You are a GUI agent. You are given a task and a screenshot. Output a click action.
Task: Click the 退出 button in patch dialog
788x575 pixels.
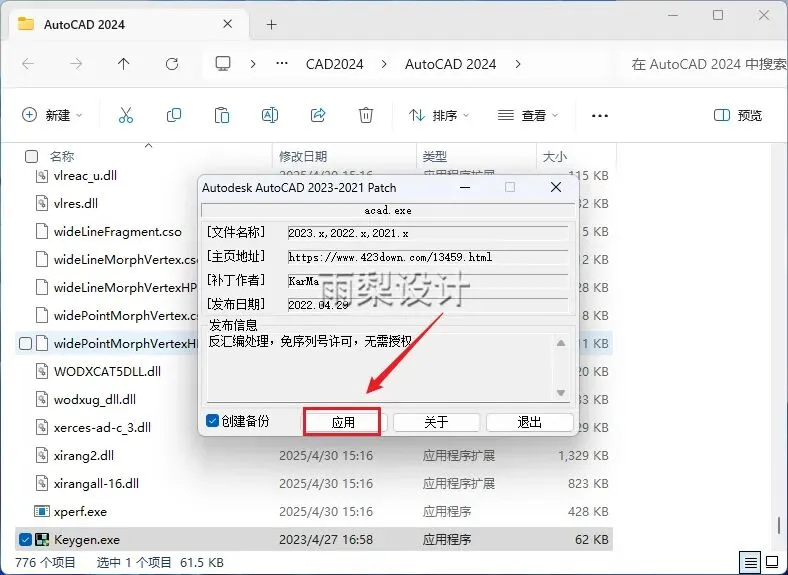530,422
